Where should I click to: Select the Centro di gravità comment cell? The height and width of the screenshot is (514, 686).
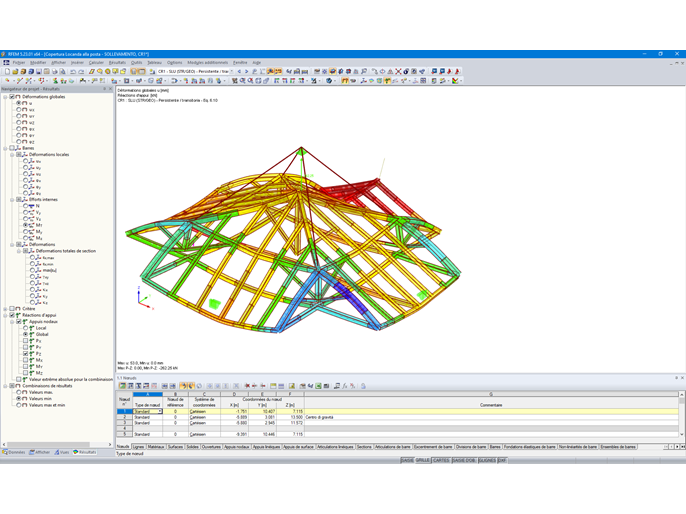point(491,417)
